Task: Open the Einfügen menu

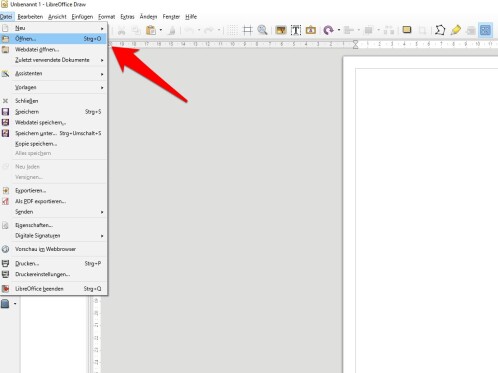Action: pos(82,17)
